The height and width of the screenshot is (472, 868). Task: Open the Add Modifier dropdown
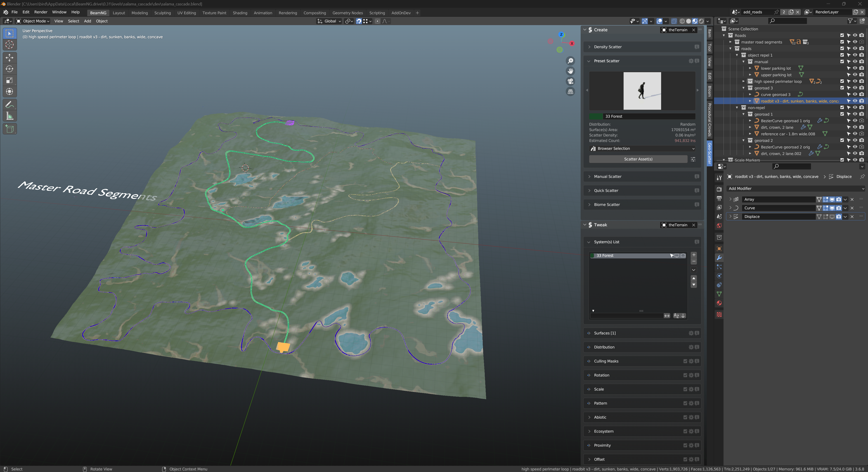(795, 188)
